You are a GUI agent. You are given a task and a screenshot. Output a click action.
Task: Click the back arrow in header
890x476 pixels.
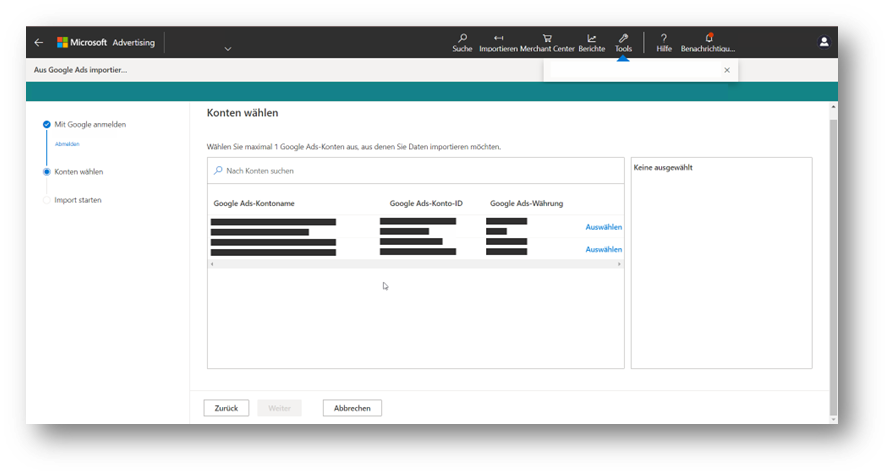[x=39, y=43]
